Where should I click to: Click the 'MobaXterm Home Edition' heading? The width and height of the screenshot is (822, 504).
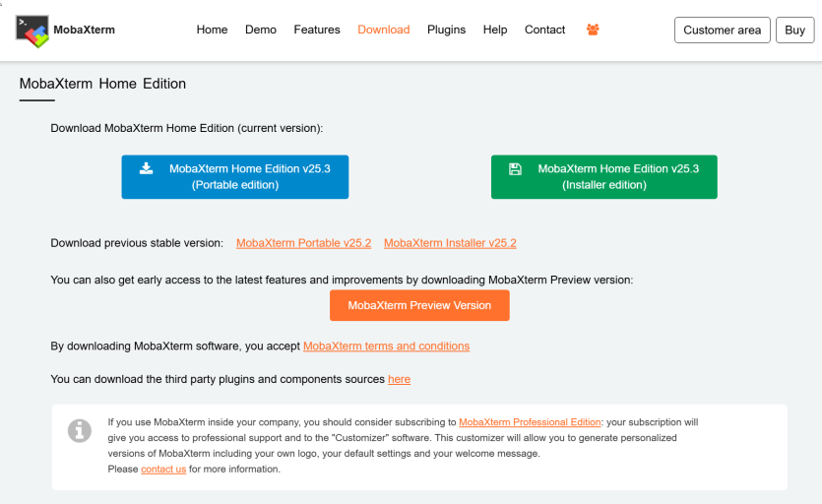point(102,84)
